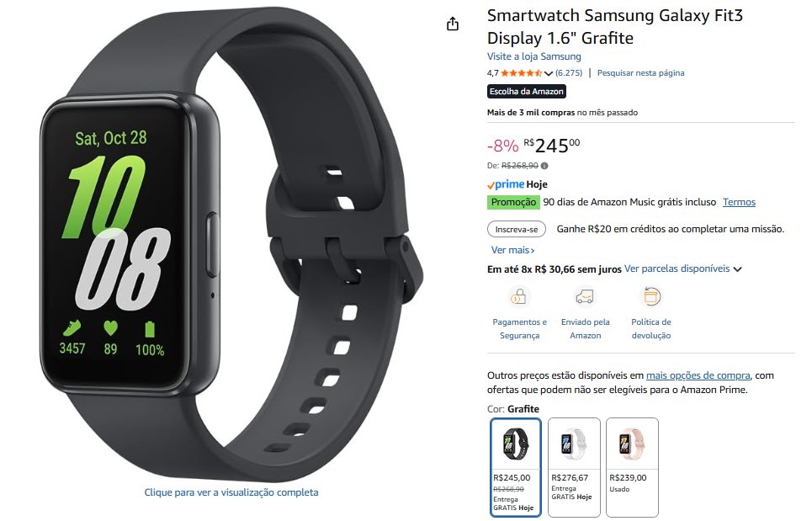Click info icon next to R$268,90 price
Image resolution: width=812 pixels, height=521 pixels.
(544, 166)
